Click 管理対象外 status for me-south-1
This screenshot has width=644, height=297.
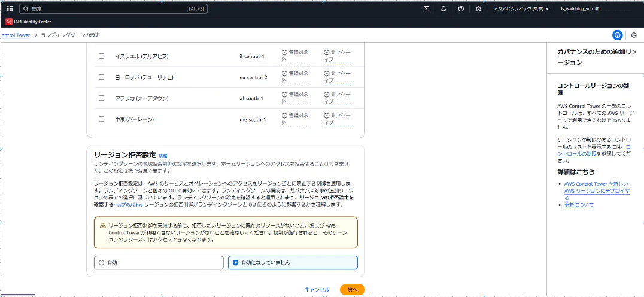(x=295, y=119)
